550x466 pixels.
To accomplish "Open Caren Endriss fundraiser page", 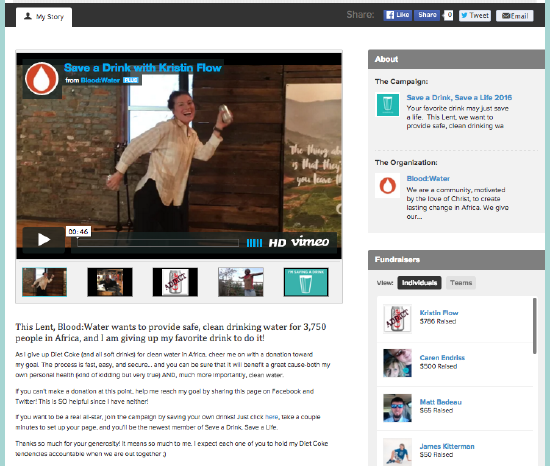I will click(442, 358).
